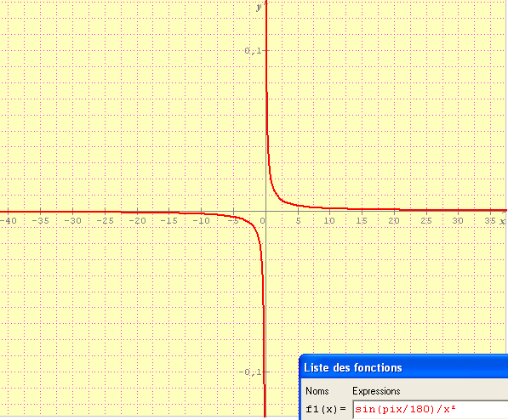Click the -35 label on the x-axis

[x=40, y=221]
